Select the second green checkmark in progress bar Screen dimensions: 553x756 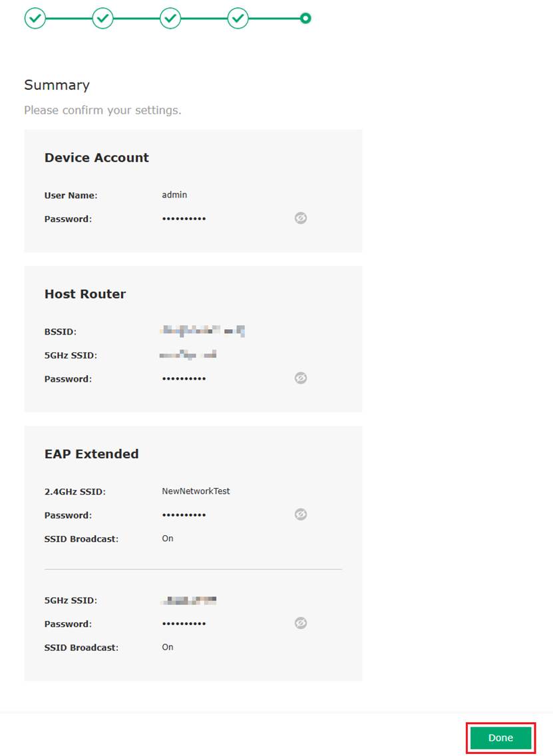click(x=103, y=18)
